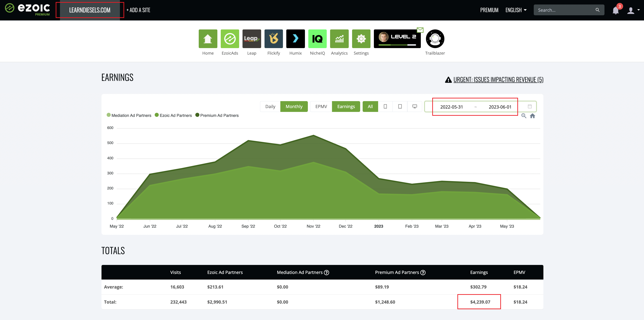This screenshot has width=644, height=320.
Task: Open the English language dropdown
Action: coord(516,10)
